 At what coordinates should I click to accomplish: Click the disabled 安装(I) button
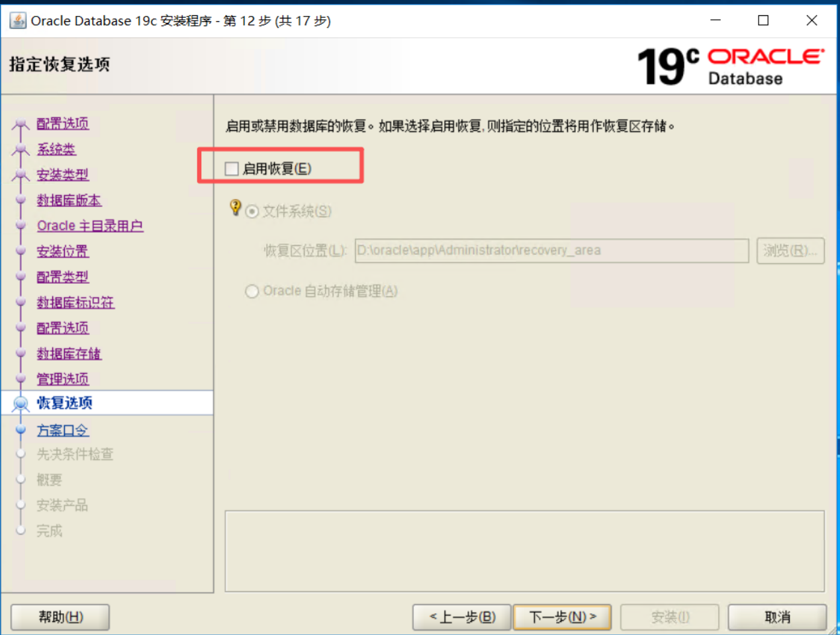[x=670, y=617]
